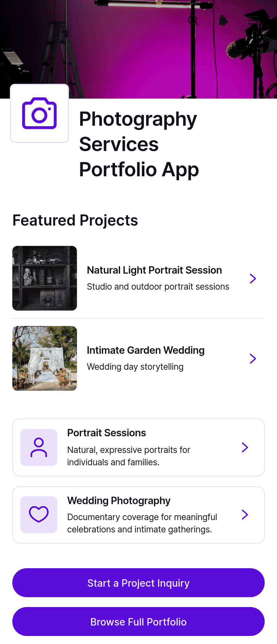
Task: Click the Photography Services Portfolio App heading
Action: click(x=139, y=144)
